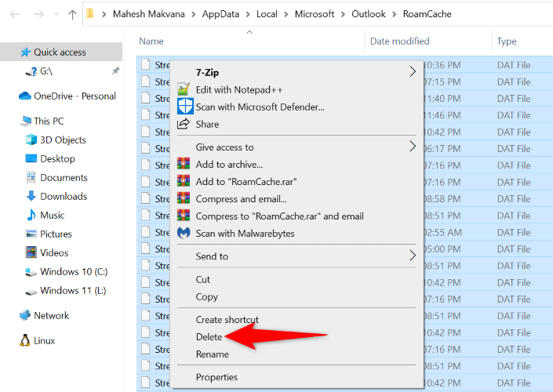
Task: Click DAT File type at 08:58 PM row
Action: click(514, 199)
